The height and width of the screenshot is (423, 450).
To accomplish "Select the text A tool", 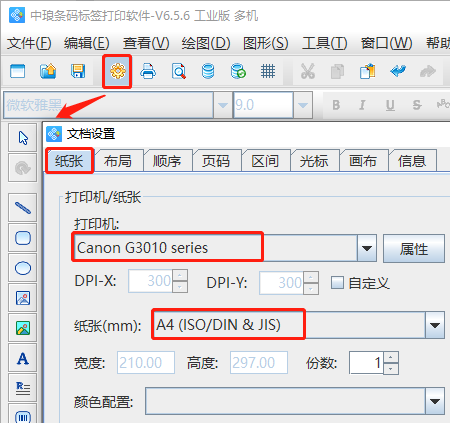I will click(23, 359).
